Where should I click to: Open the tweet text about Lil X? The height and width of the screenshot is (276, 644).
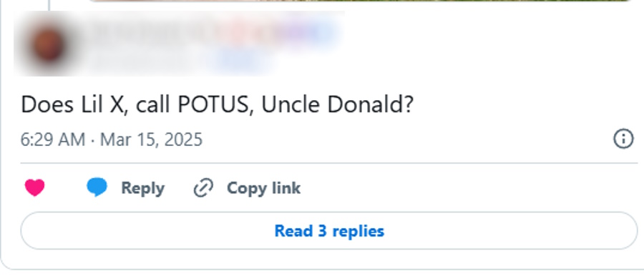click(x=217, y=104)
